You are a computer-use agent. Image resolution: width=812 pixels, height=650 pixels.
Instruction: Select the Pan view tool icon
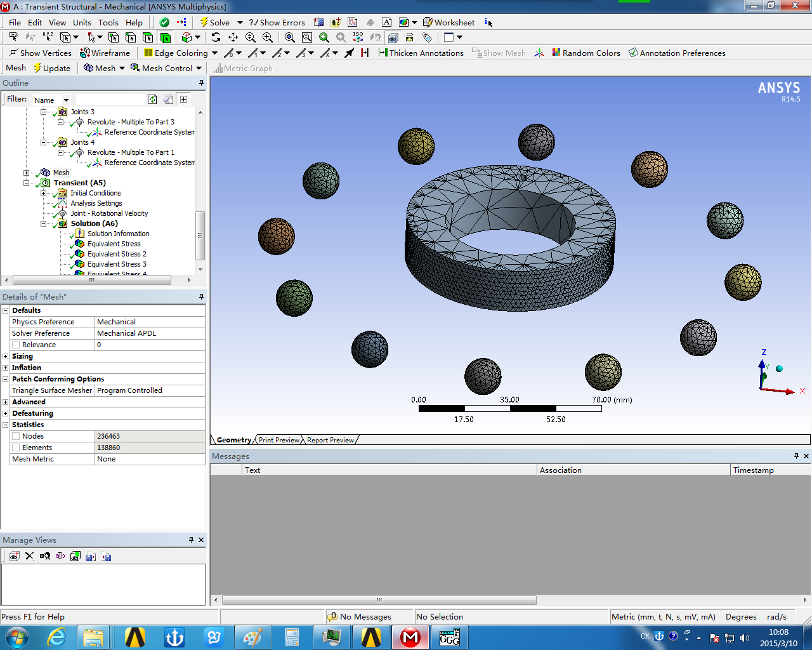[233, 37]
